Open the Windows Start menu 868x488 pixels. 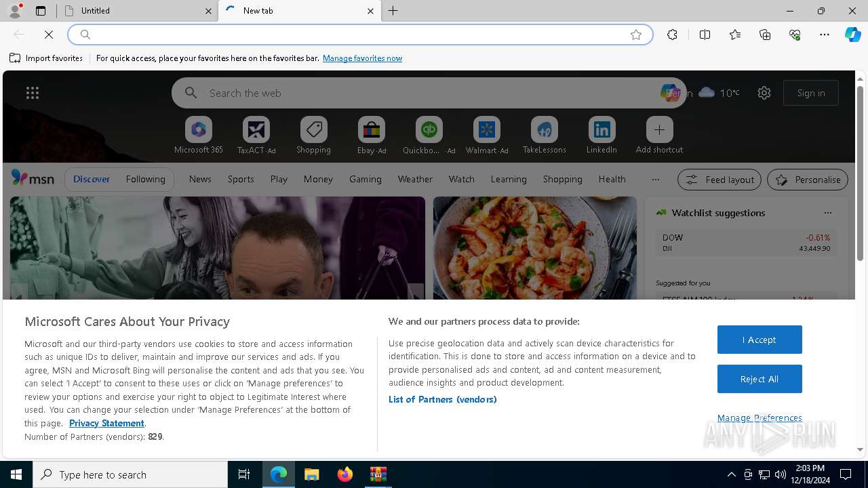(16, 474)
